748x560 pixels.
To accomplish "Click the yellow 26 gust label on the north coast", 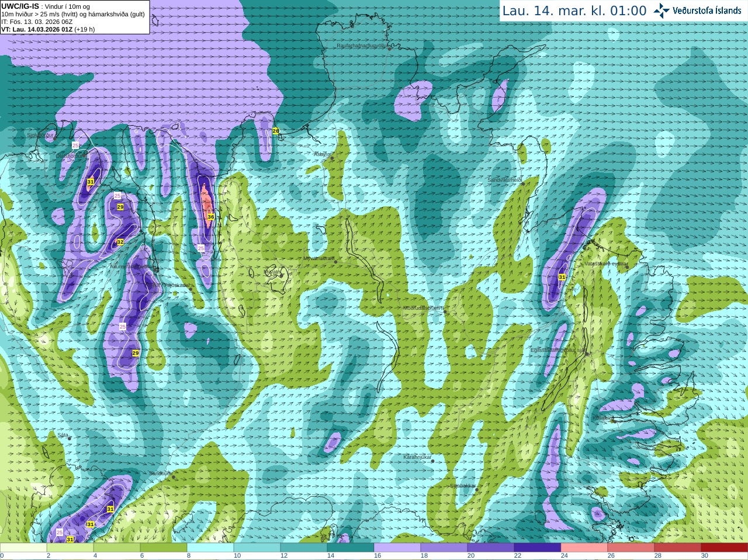I will (x=276, y=131).
